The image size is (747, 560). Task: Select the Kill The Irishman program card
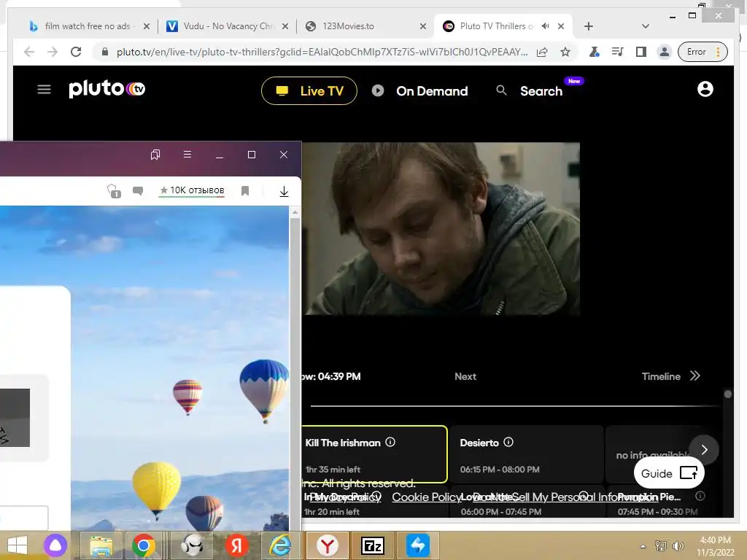pyautogui.click(x=374, y=454)
